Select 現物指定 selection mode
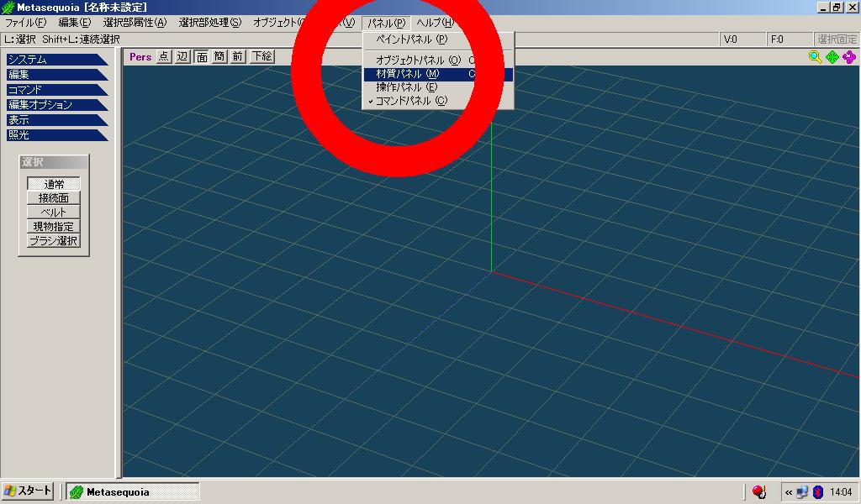This screenshot has height=504, width=861. (x=54, y=227)
